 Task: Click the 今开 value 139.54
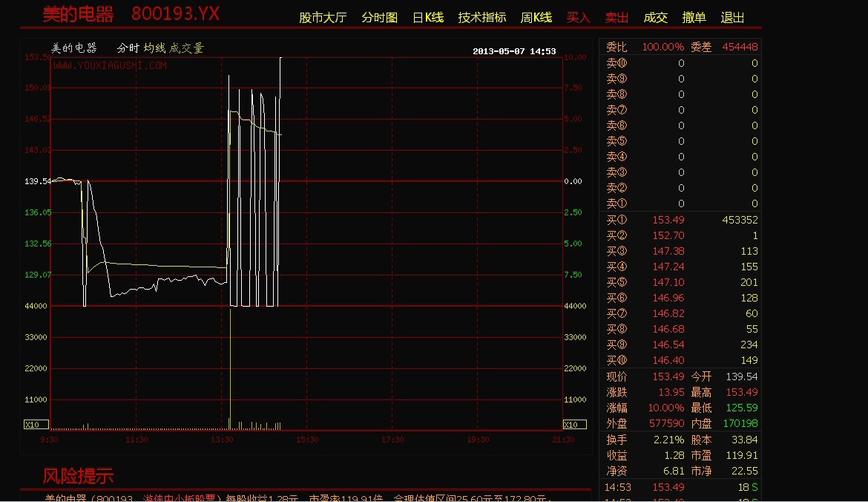click(742, 376)
